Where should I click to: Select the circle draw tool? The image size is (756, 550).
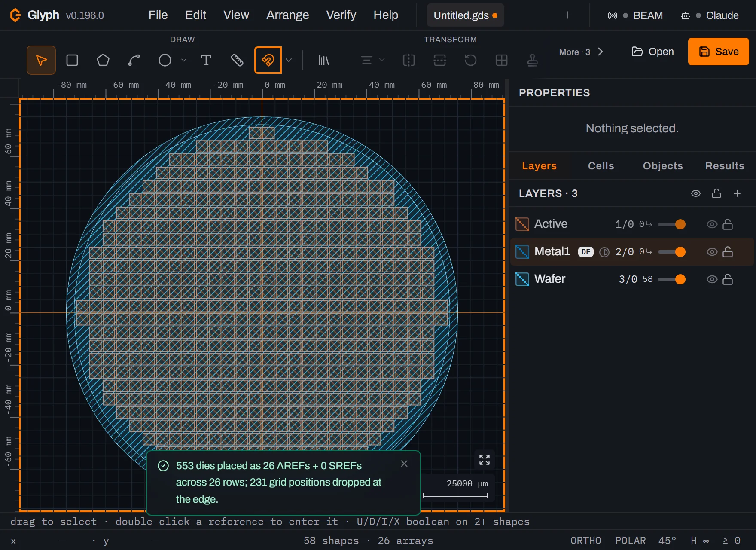tap(165, 60)
